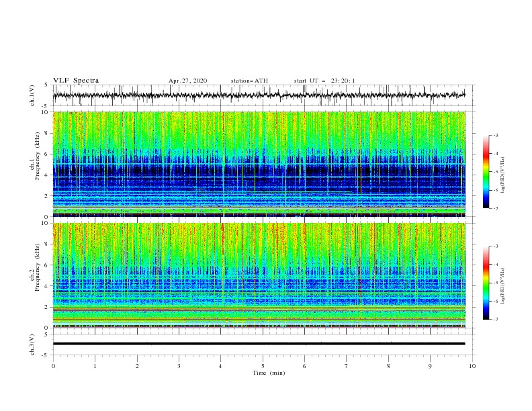Click the 'VLF Spectra' title text

(x=76, y=81)
